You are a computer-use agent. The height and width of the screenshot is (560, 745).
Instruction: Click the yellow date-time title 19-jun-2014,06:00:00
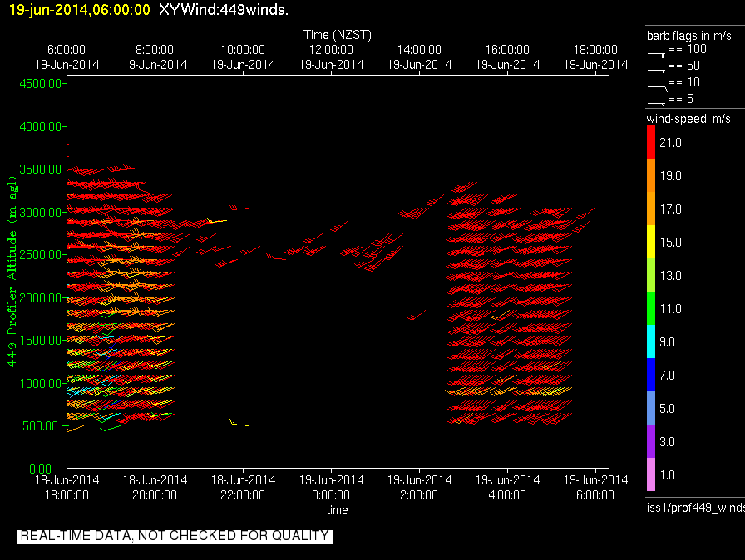(x=79, y=10)
